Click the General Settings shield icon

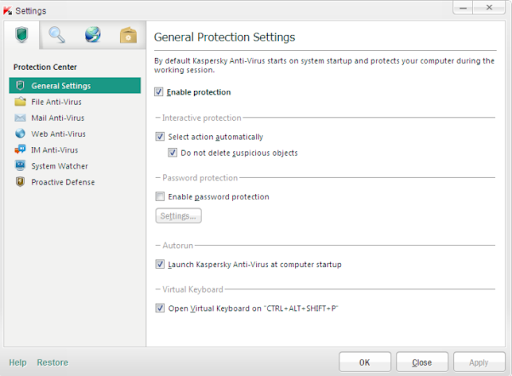[20, 86]
